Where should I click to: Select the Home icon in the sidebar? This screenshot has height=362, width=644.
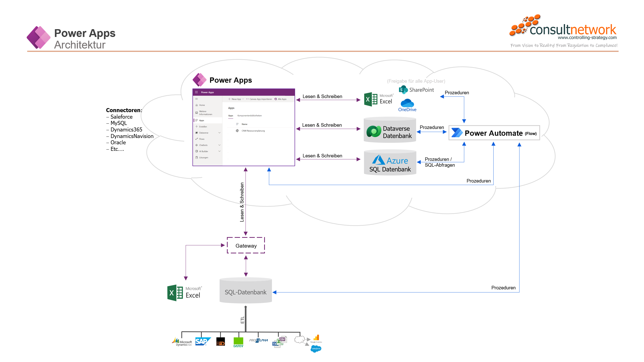[196, 105]
